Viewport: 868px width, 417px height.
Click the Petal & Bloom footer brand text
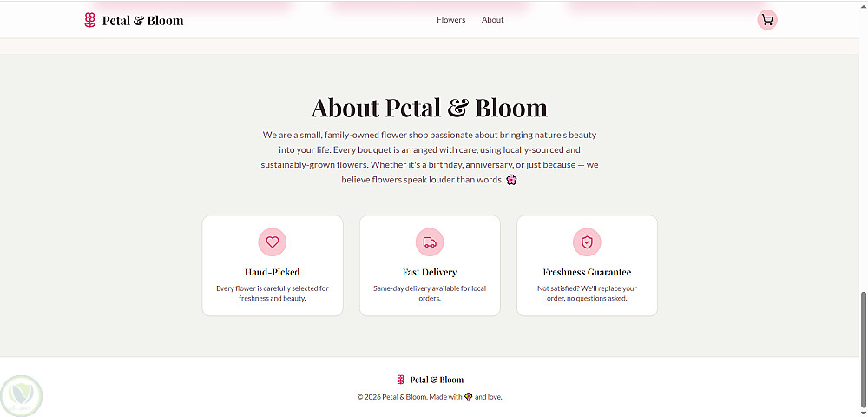pos(437,380)
